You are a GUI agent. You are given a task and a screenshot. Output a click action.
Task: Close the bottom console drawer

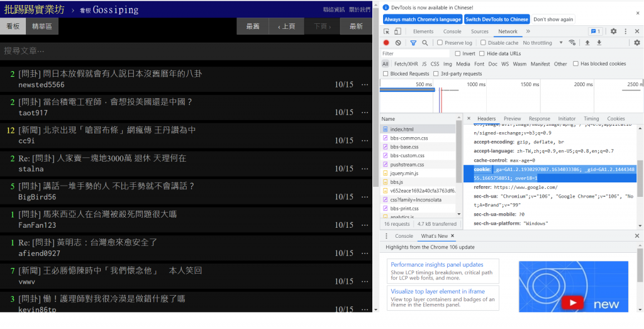(x=637, y=236)
